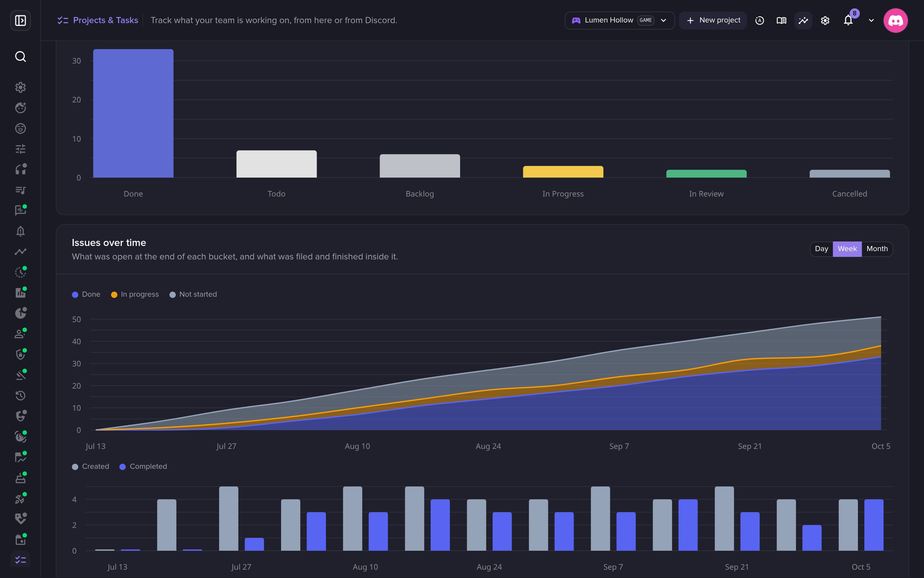Open the open-book docs icon
Screen dimensions: 924x578
(x=781, y=20)
